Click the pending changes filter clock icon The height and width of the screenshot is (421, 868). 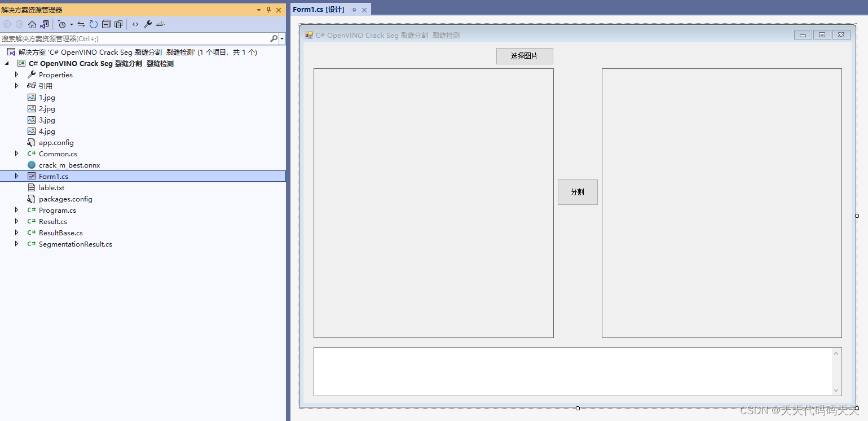[62, 24]
